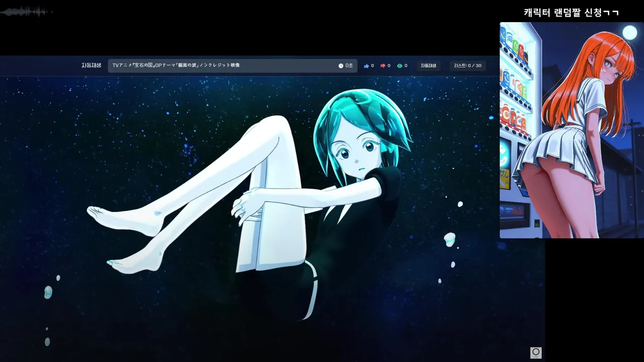The image size is (644, 362).
Task: Click the small circle icon at bottom right
Action: point(536,352)
